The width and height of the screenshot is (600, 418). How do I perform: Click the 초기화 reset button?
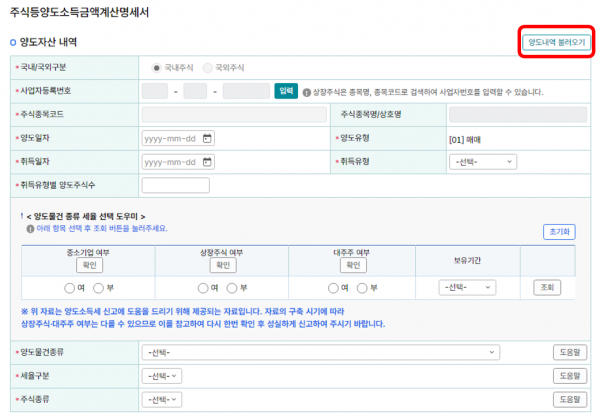point(560,231)
